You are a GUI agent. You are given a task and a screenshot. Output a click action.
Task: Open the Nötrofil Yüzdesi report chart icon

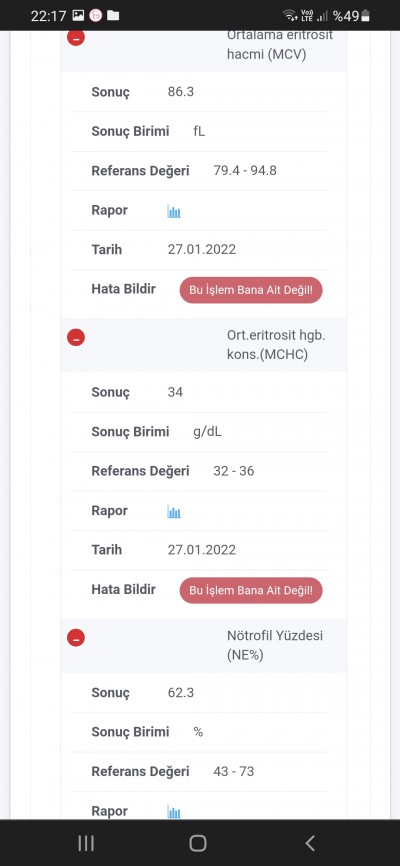coord(174,811)
